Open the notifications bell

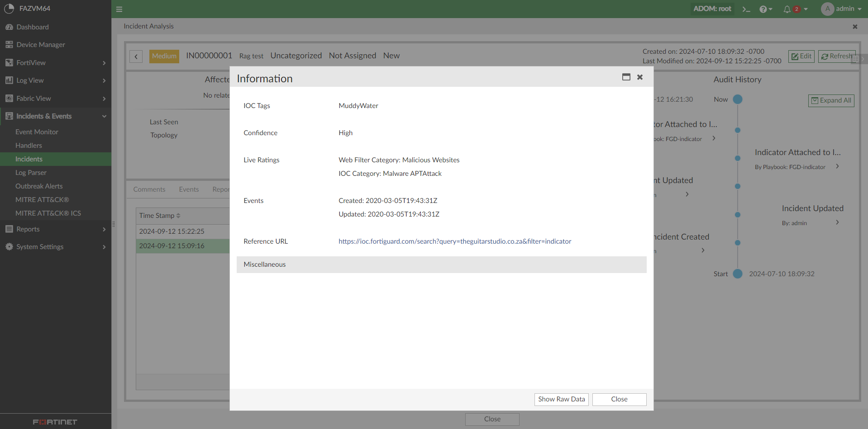[787, 9]
